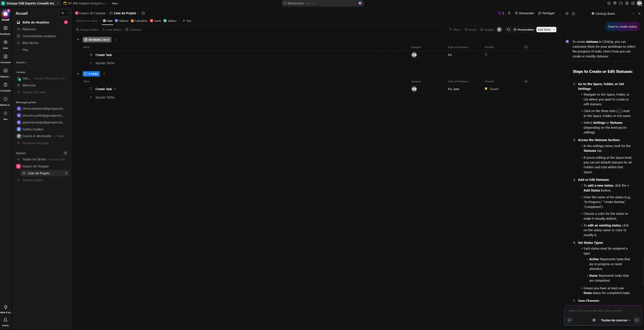The height and width of the screenshot is (330, 644).
Task: Switch to the Calendrier view tab
Action: [x=139, y=21]
